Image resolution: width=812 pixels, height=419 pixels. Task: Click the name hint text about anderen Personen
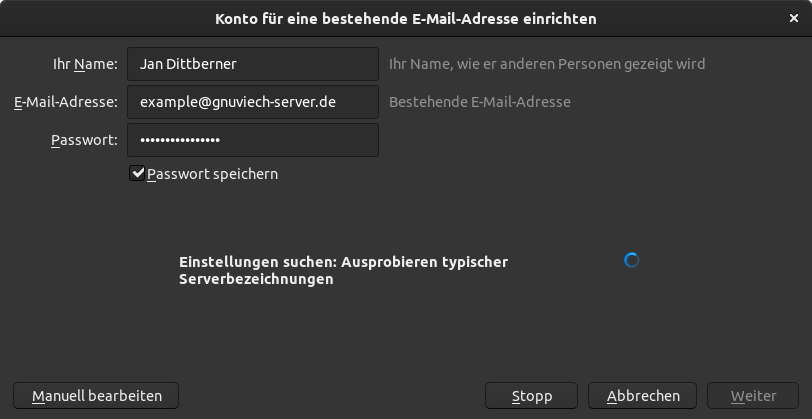point(546,64)
